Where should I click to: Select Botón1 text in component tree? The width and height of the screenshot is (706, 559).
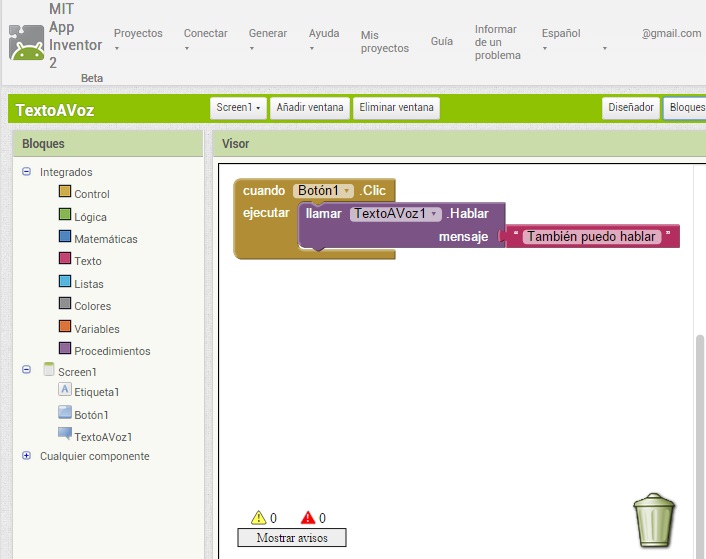click(91, 415)
